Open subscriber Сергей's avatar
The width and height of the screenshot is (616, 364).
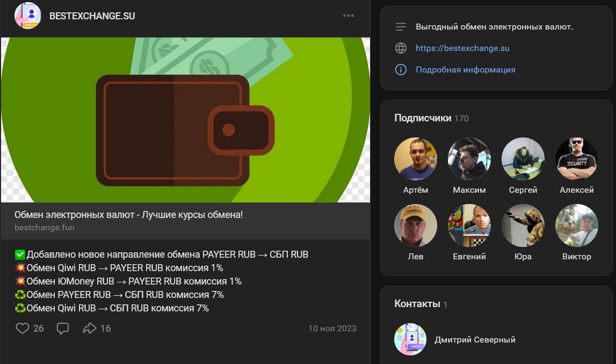coord(523,158)
